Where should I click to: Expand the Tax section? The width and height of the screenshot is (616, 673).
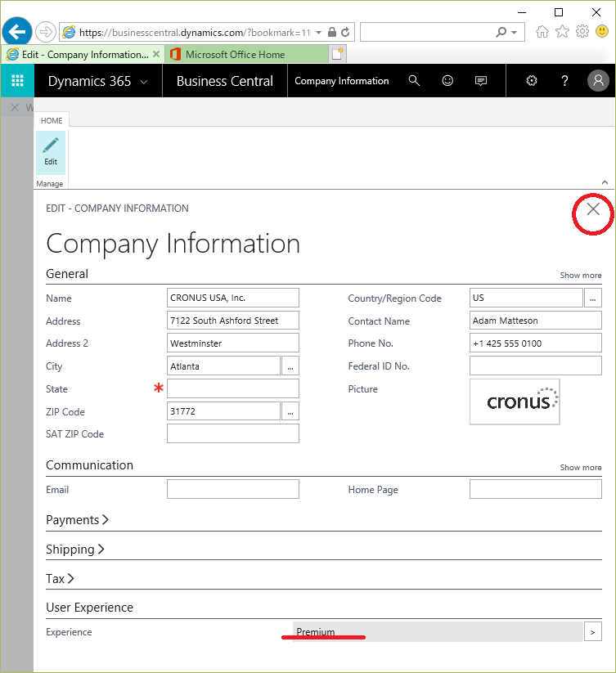tap(60, 579)
